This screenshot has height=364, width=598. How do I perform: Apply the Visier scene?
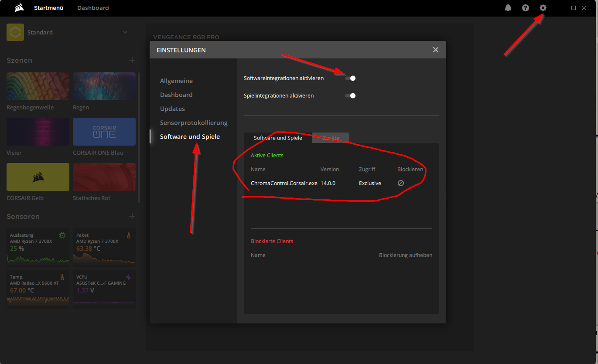[x=38, y=132]
